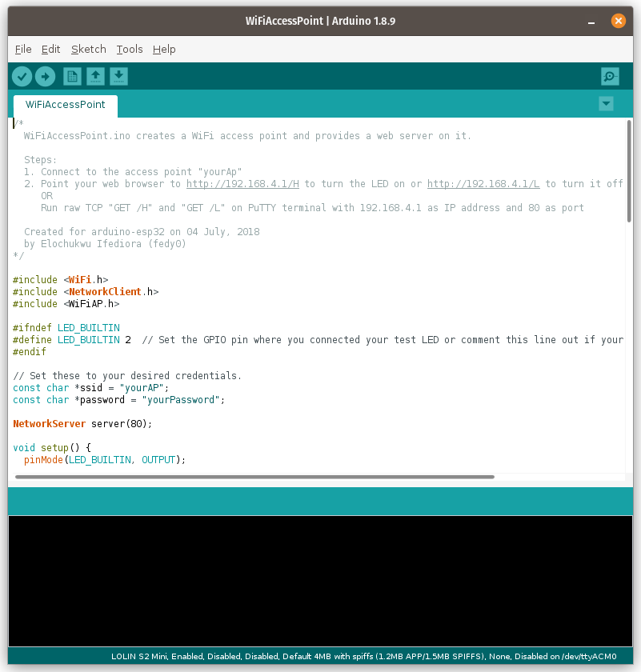The width and height of the screenshot is (641, 672).
Task: Open the Sketch menu
Action: tap(88, 50)
